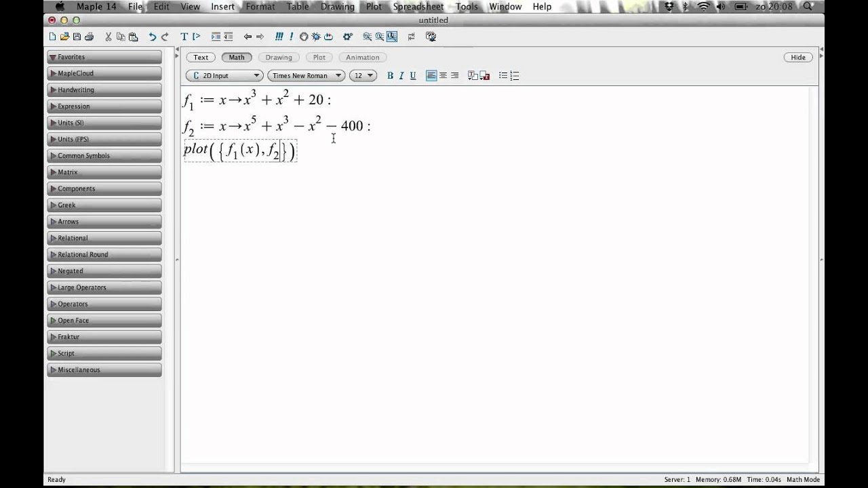This screenshot has width=868, height=488.
Task: Print the worksheet with the printer icon
Action: pyautogui.click(x=89, y=37)
